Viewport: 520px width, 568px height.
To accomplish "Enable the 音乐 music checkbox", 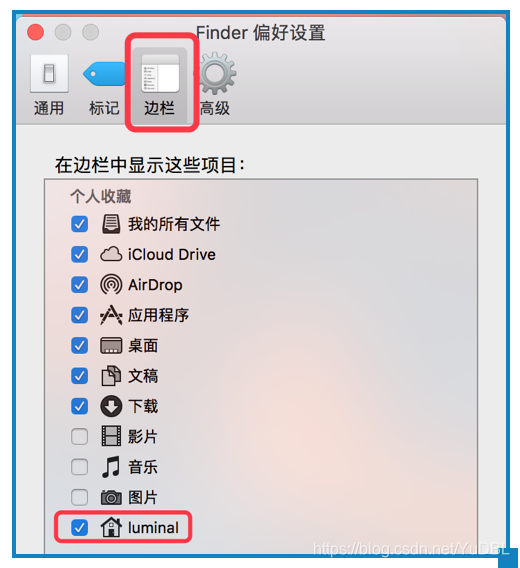I will (79, 467).
